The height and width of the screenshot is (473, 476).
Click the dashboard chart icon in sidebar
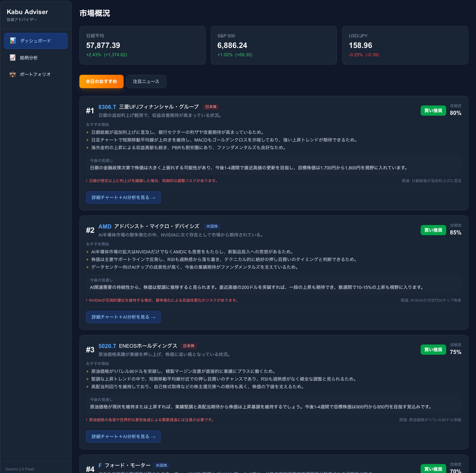[13, 41]
